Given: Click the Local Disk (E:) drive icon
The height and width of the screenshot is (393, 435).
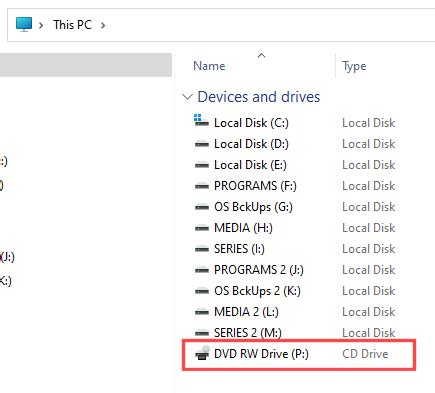Looking at the screenshot, I should click(x=202, y=165).
